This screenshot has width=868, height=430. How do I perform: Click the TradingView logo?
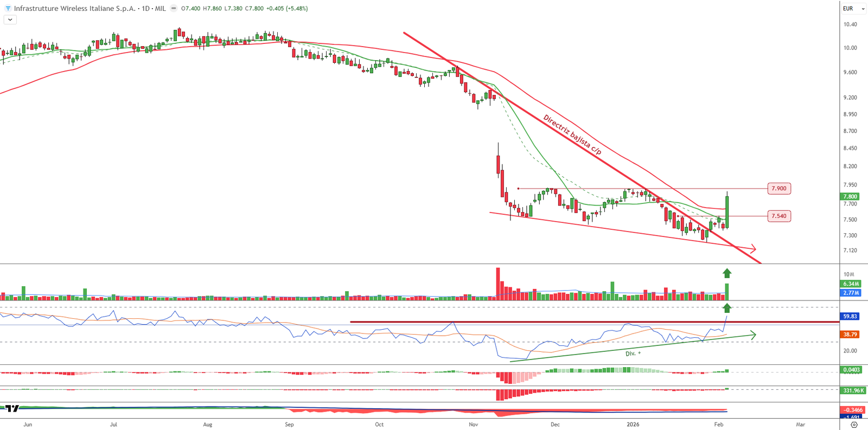coord(12,408)
